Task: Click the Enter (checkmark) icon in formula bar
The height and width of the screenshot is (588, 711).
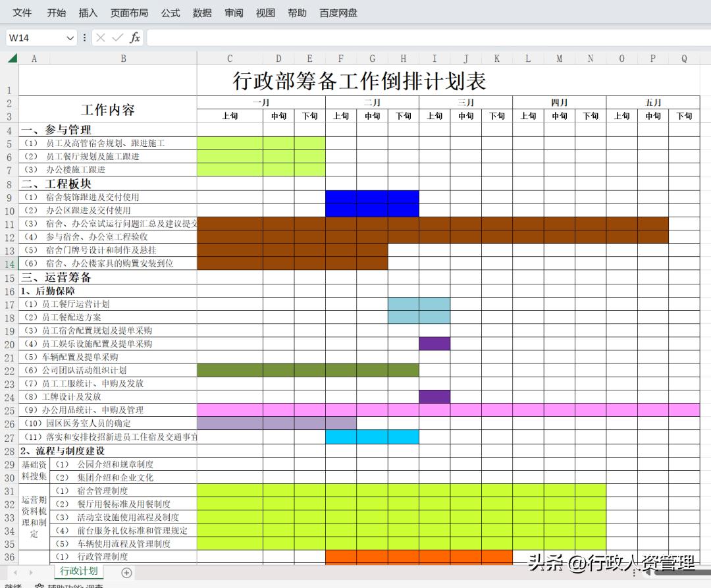Action: [117, 38]
